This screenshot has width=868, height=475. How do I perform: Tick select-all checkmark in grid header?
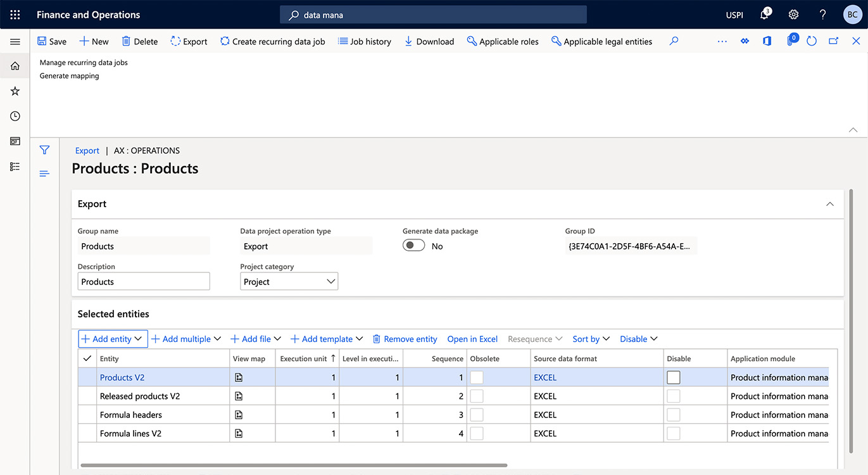point(87,358)
